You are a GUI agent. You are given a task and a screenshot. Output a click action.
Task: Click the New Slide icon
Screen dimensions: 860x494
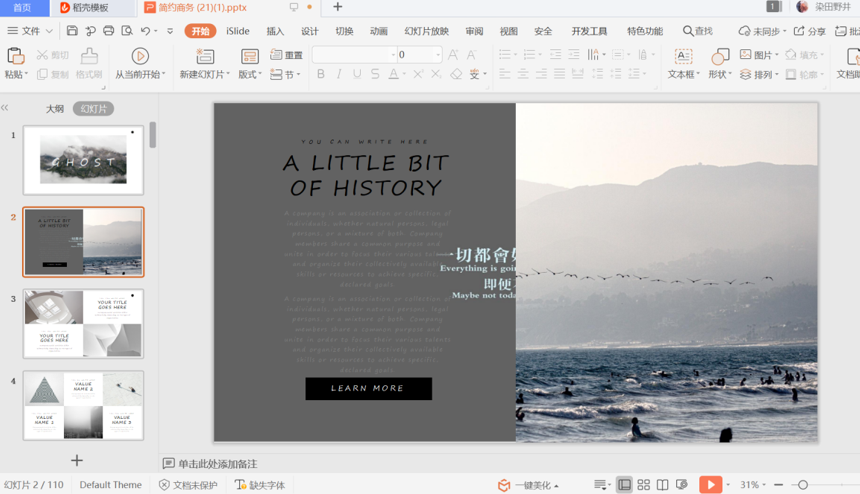[x=205, y=56]
